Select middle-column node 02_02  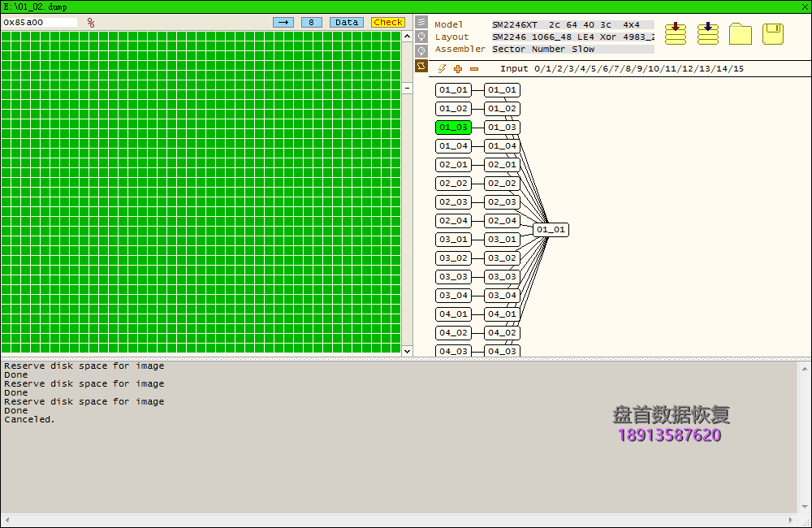502,184
